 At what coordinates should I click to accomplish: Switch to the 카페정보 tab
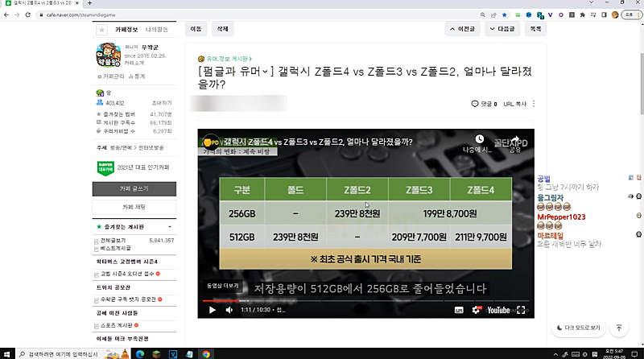126,30
